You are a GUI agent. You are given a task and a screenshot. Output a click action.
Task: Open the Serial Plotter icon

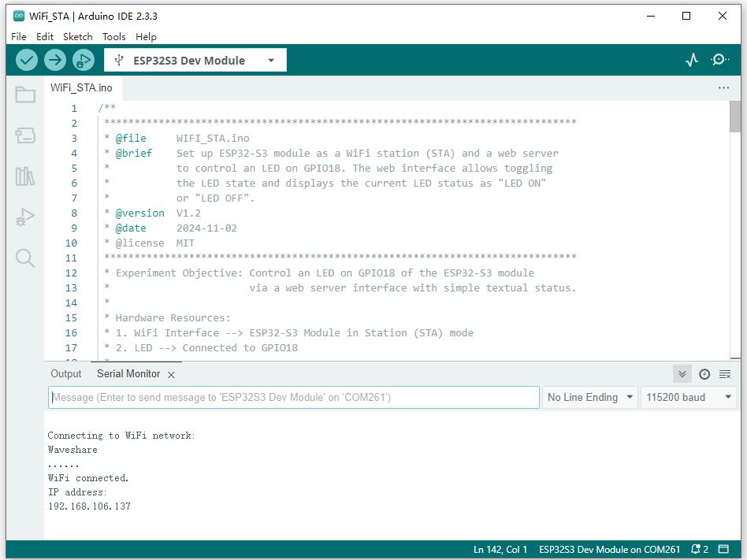click(x=692, y=61)
